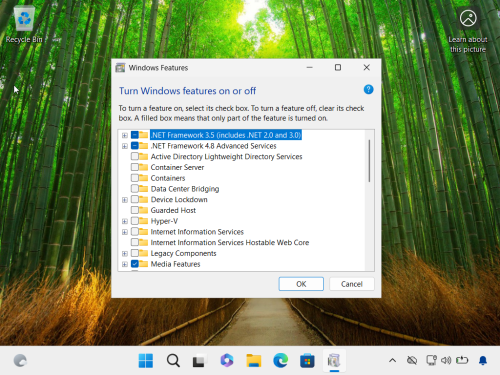Open Microsoft Store from the taskbar
Image resolution: width=500 pixels, height=375 pixels.
coord(307,361)
